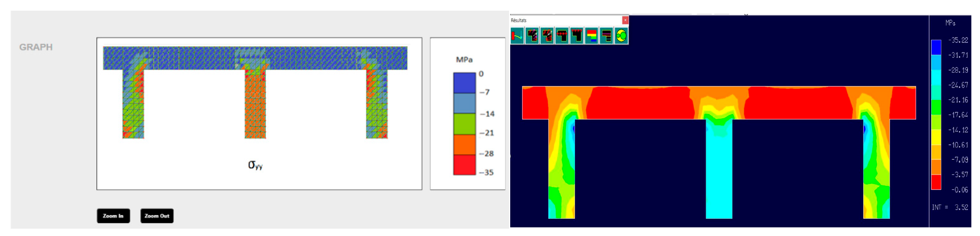Click the dark blue -35.22 scale swatch

point(936,47)
